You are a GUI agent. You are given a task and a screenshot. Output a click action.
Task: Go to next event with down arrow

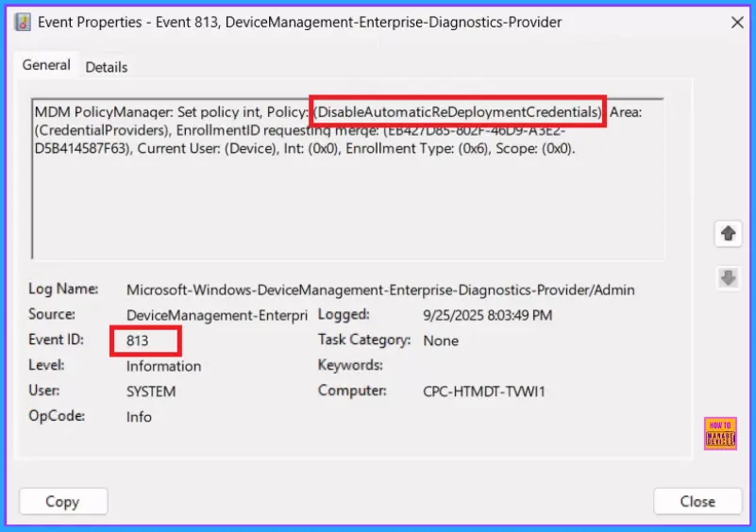[728, 277]
